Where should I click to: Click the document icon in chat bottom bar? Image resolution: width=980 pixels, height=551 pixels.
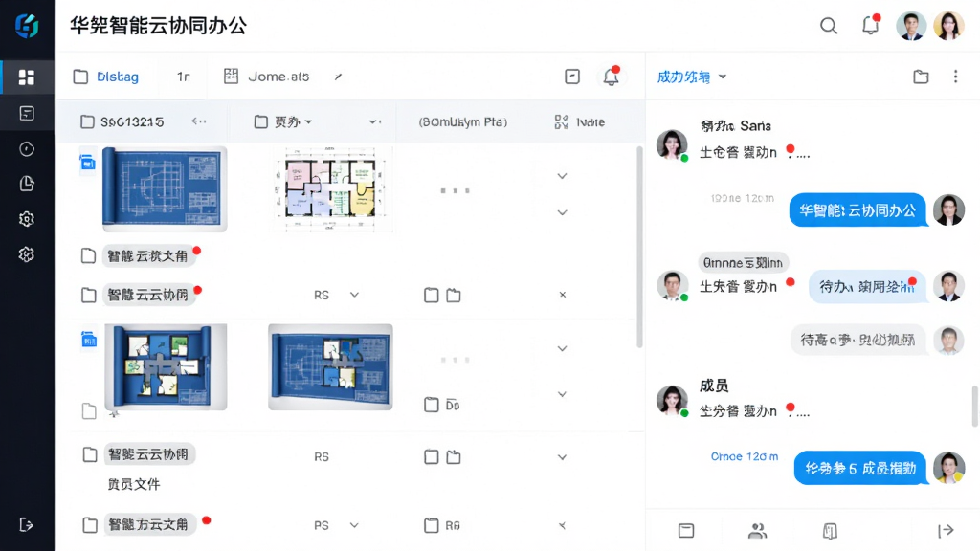click(x=830, y=531)
